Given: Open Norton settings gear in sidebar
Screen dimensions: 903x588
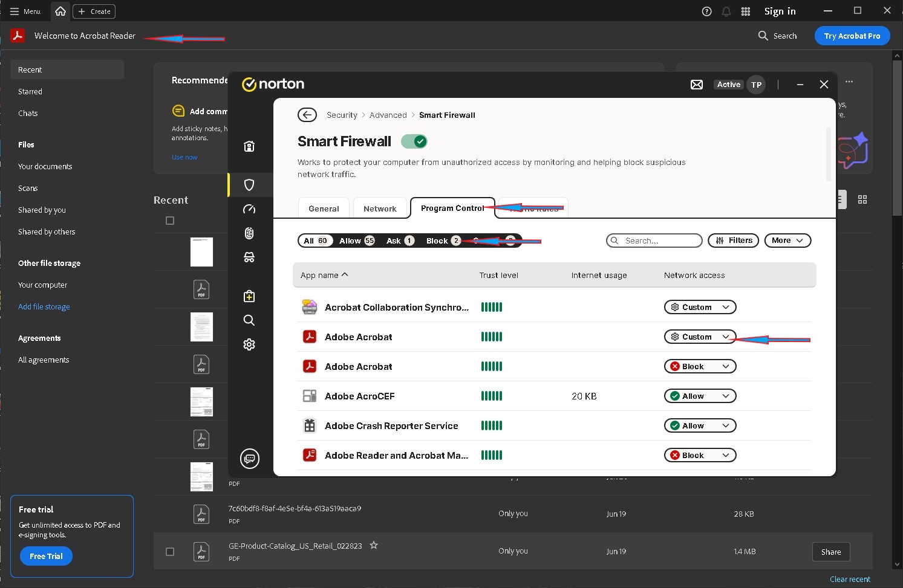Looking at the screenshot, I should tap(249, 344).
